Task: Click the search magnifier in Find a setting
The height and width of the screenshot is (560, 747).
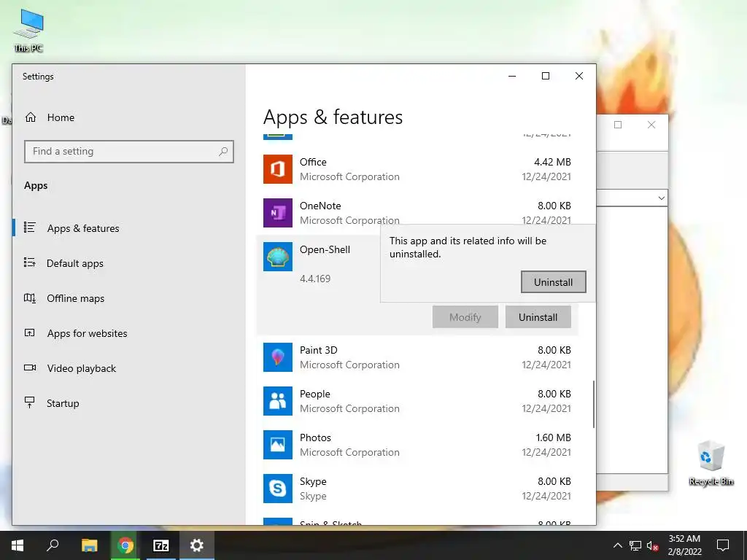Action: click(x=223, y=152)
